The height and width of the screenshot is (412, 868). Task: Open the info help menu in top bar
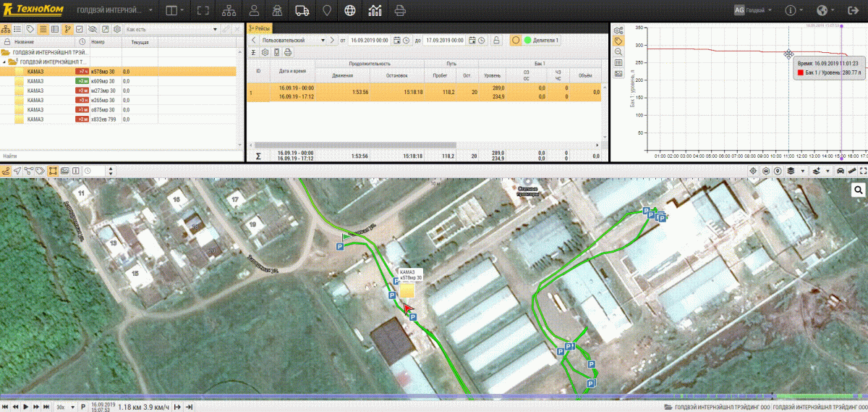[795, 11]
